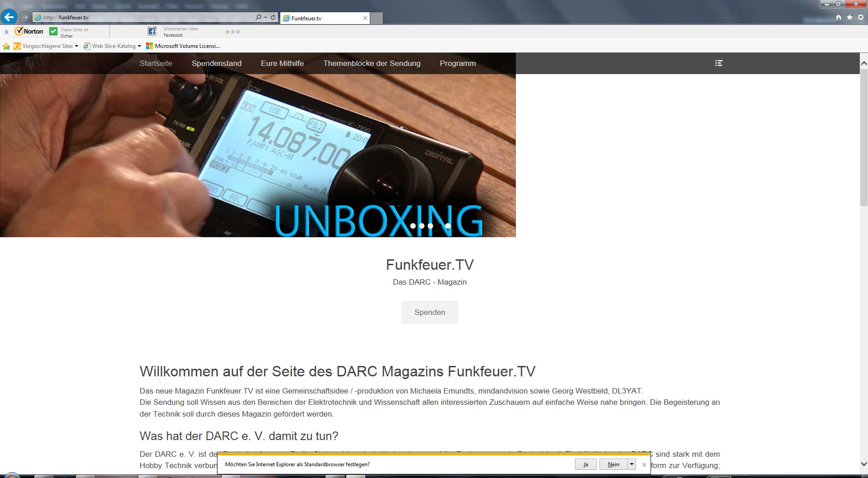Open the Eure Mithilfe menu item
The image size is (868, 478).
point(282,63)
